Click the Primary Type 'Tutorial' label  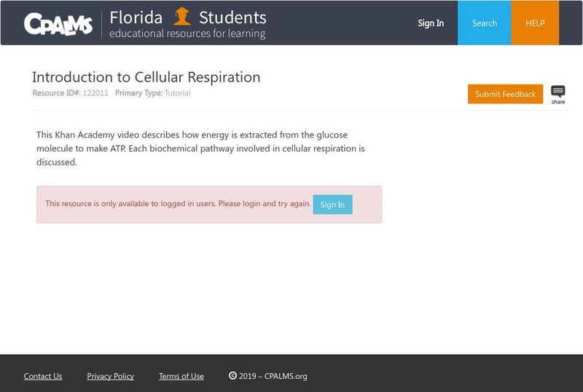point(177,93)
